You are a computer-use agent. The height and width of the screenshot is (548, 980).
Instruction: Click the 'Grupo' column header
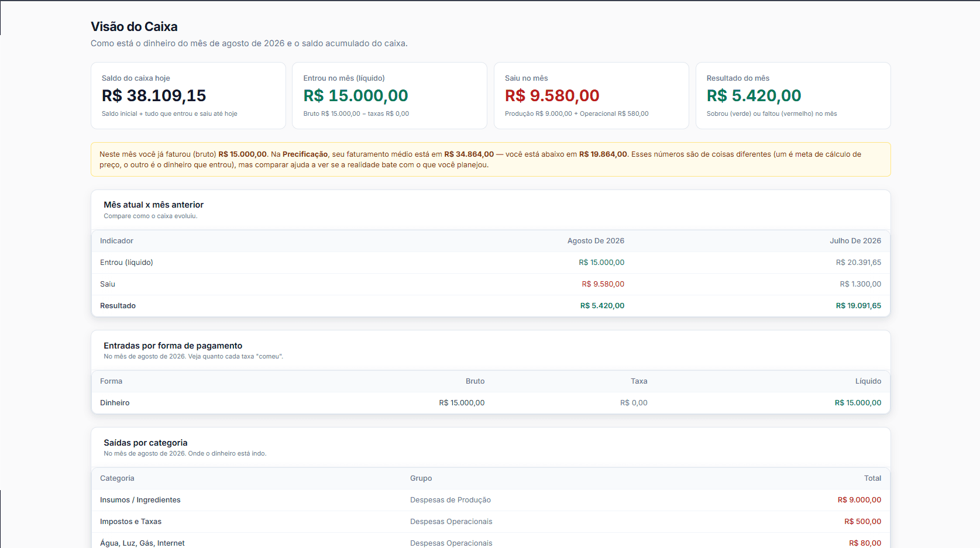[x=421, y=478]
